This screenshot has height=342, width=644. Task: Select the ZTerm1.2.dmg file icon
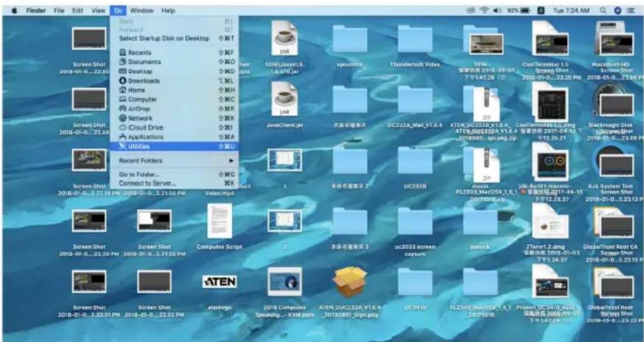pyautogui.click(x=551, y=221)
